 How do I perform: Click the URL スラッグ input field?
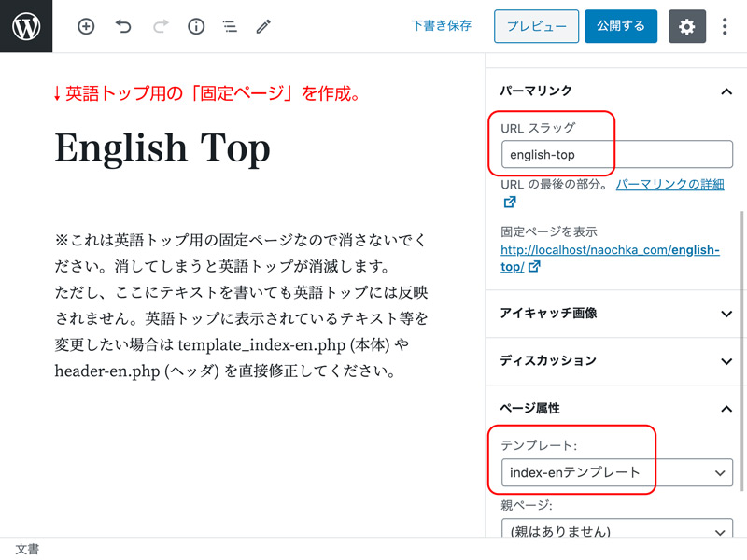click(x=616, y=154)
